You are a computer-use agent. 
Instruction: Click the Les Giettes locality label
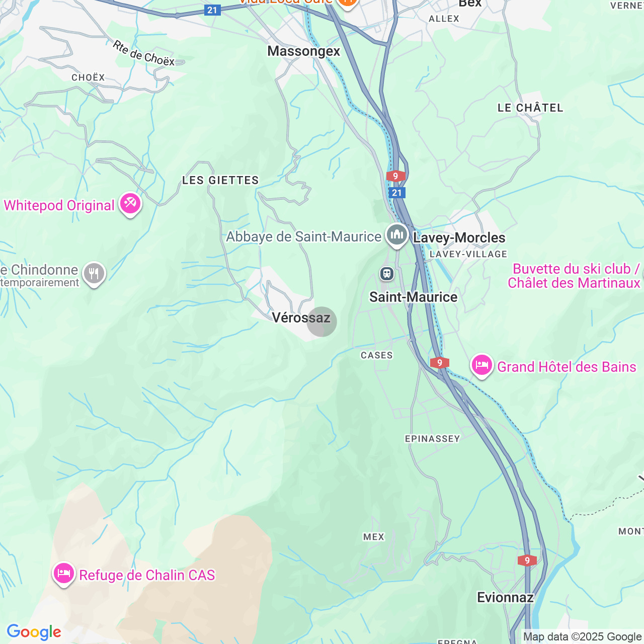[220, 180]
